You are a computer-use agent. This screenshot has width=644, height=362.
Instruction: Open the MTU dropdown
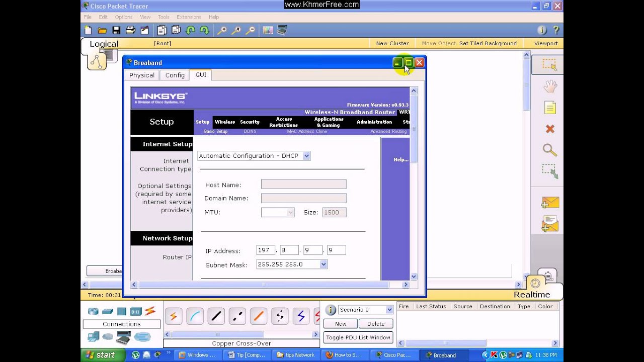[x=290, y=212]
